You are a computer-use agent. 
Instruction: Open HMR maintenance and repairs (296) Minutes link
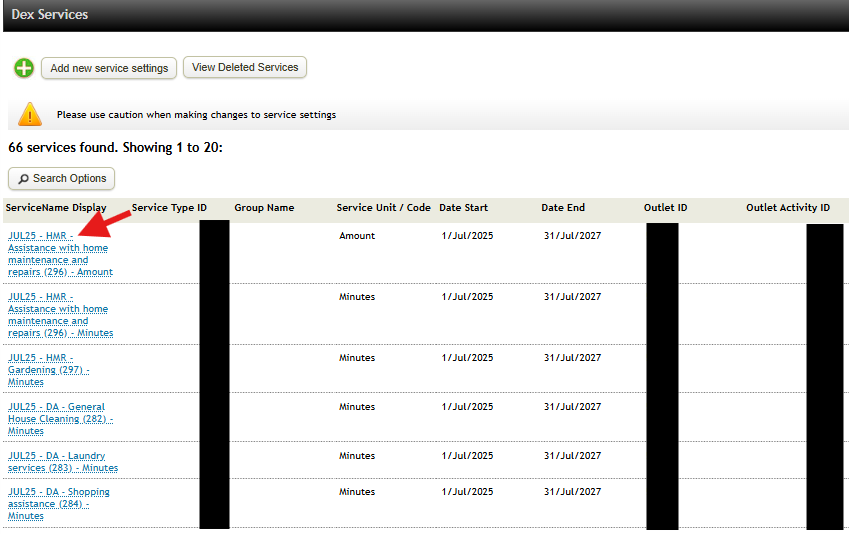pos(60,315)
